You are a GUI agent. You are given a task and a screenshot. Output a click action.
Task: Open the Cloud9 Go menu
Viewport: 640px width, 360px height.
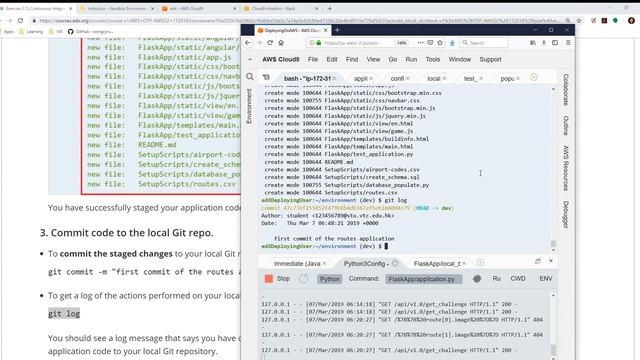pyautogui.click(x=393, y=59)
